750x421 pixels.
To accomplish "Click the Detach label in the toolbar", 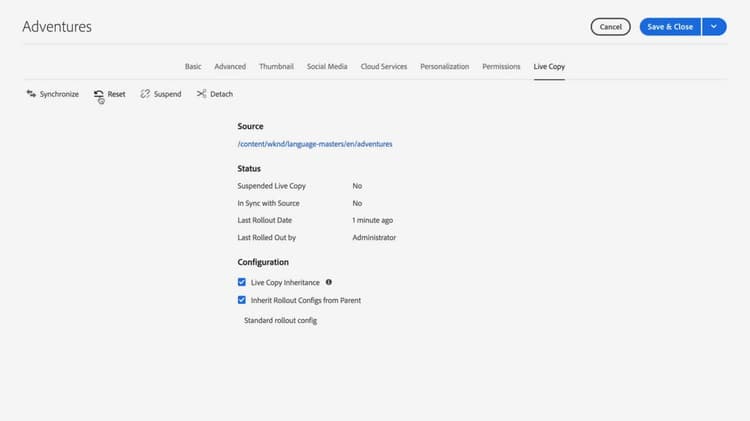I will pyautogui.click(x=221, y=94).
